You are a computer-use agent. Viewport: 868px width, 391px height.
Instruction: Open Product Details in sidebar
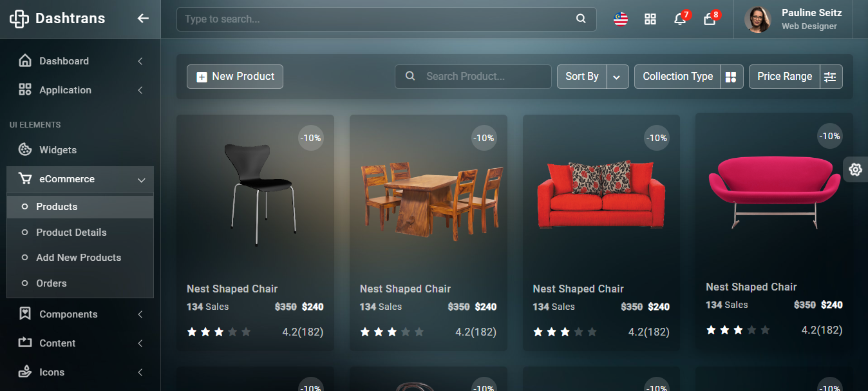(71, 232)
